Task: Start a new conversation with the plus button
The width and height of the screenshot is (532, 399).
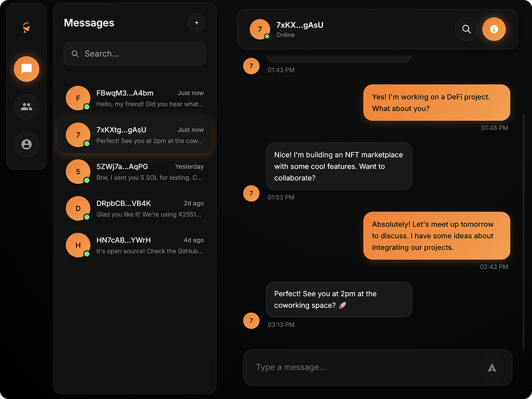Action: [196, 22]
